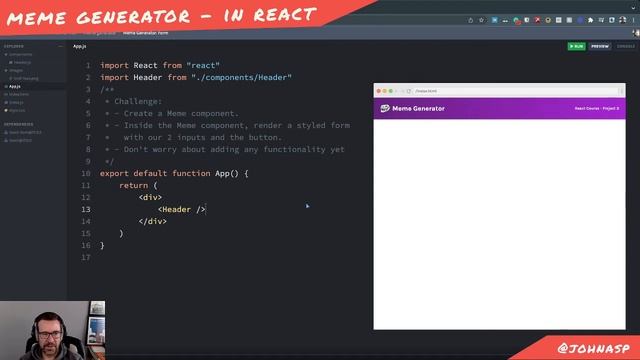Bookmark page with the star icon
The width and height of the screenshot is (640, 360).
pos(481,20)
